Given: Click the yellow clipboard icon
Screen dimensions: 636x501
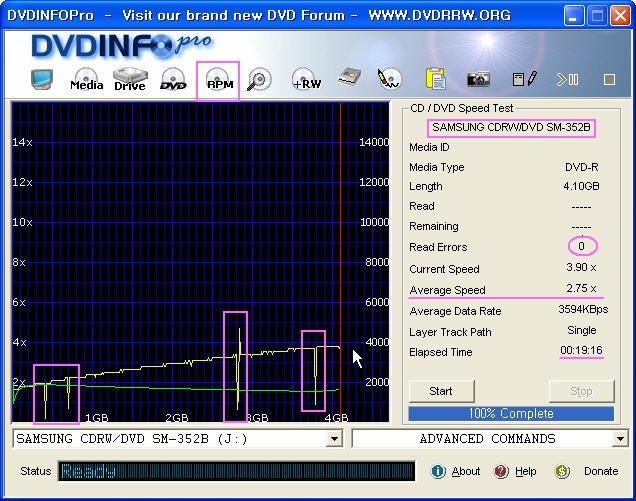Looking at the screenshot, I should point(435,78).
